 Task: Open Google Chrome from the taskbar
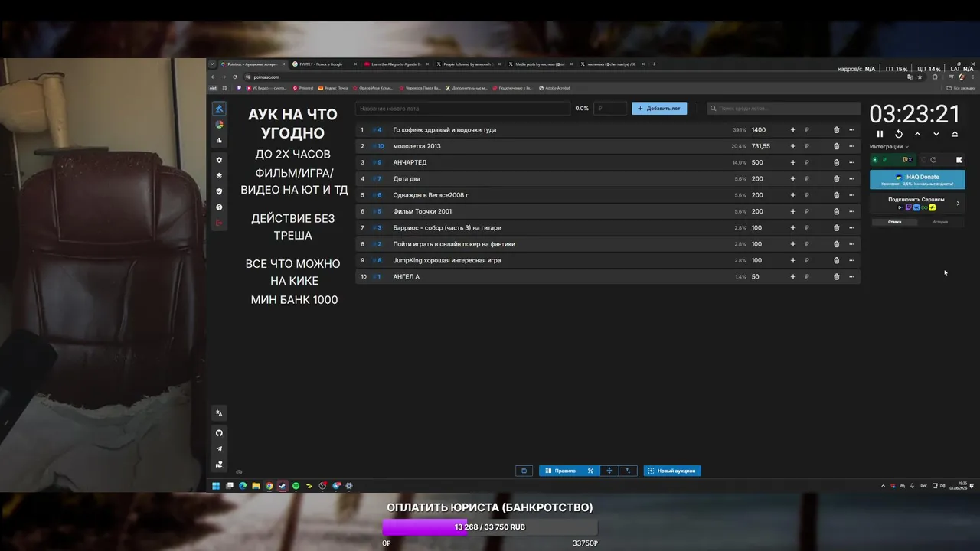click(x=269, y=486)
